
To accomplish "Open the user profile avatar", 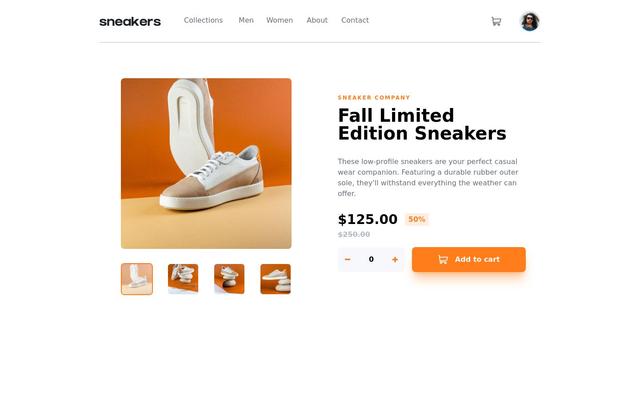I will tap(529, 21).
